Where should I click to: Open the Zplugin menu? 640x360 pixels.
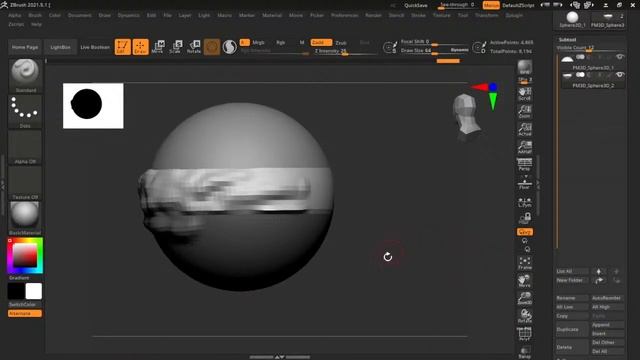point(514,15)
